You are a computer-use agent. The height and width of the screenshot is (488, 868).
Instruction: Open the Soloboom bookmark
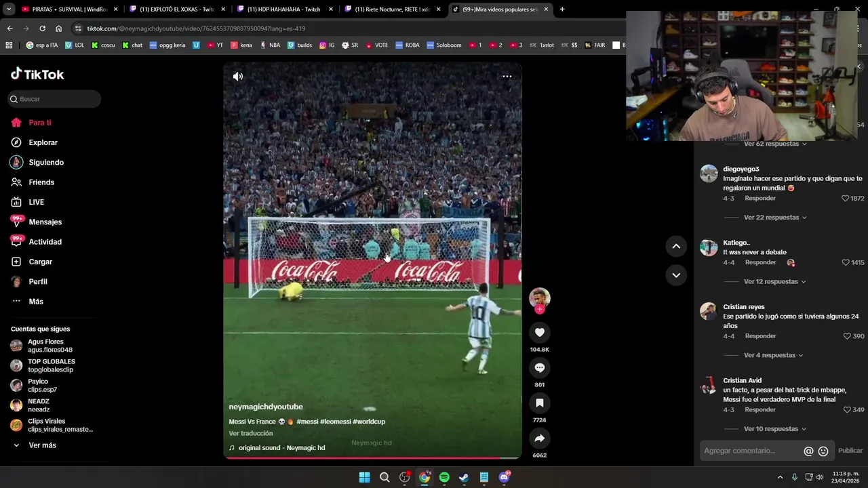pos(443,45)
